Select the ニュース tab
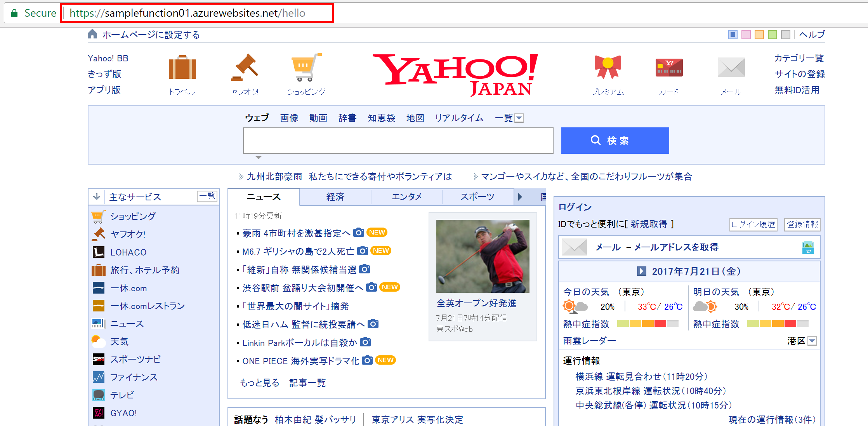Screen dimensions: 868x426 pyautogui.click(x=264, y=197)
